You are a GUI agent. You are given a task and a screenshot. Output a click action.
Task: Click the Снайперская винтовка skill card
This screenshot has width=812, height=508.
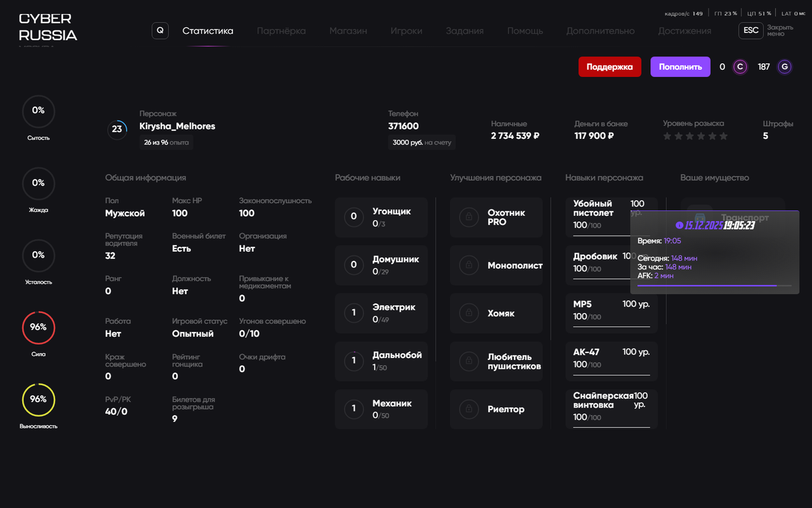coord(612,409)
